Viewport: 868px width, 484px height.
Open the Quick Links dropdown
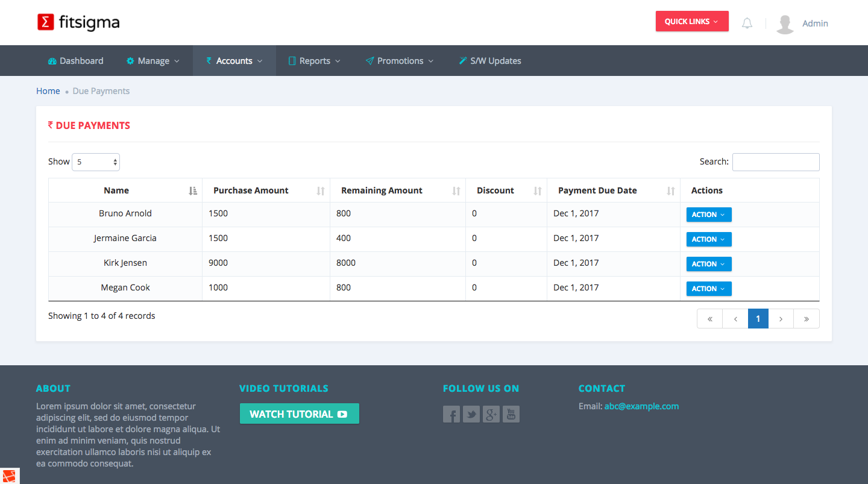tap(692, 22)
